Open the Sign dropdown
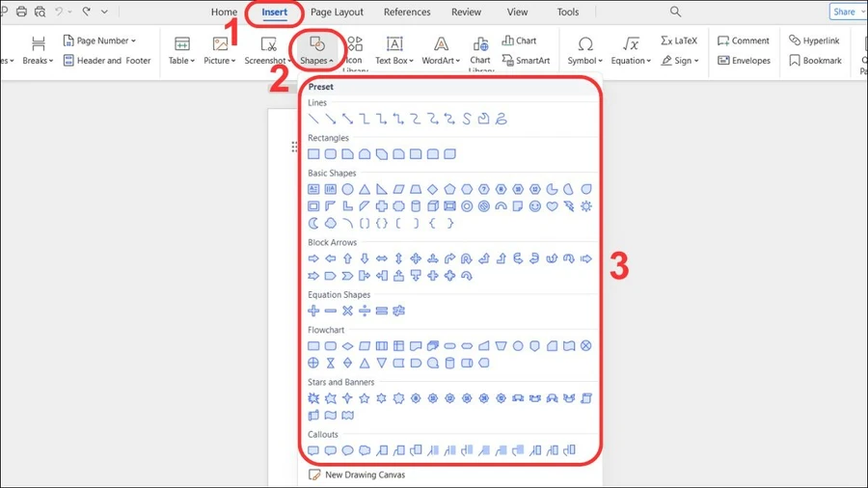The height and width of the screenshot is (488, 868). tap(680, 61)
